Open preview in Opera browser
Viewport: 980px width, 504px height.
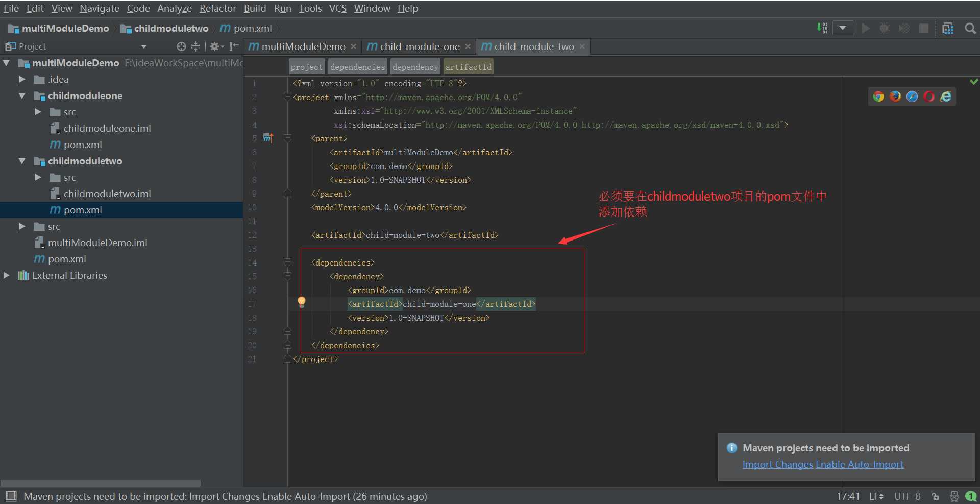point(929,97)
